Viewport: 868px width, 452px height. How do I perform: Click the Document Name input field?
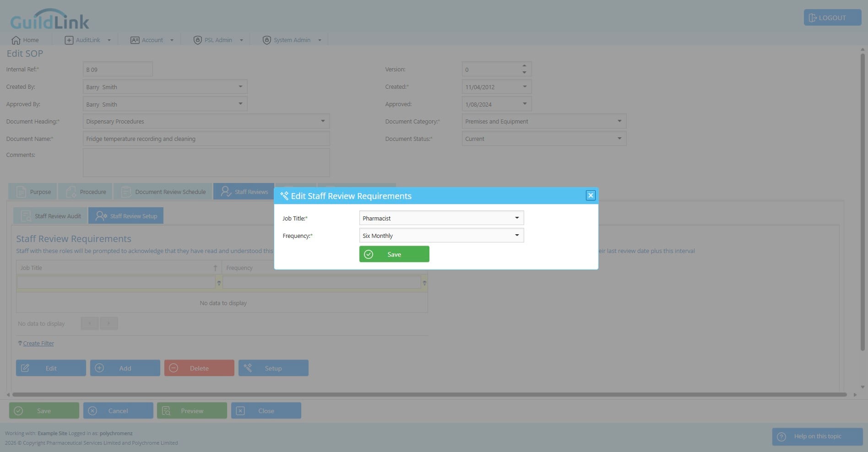pyautogui.click(x=206, y=139)
